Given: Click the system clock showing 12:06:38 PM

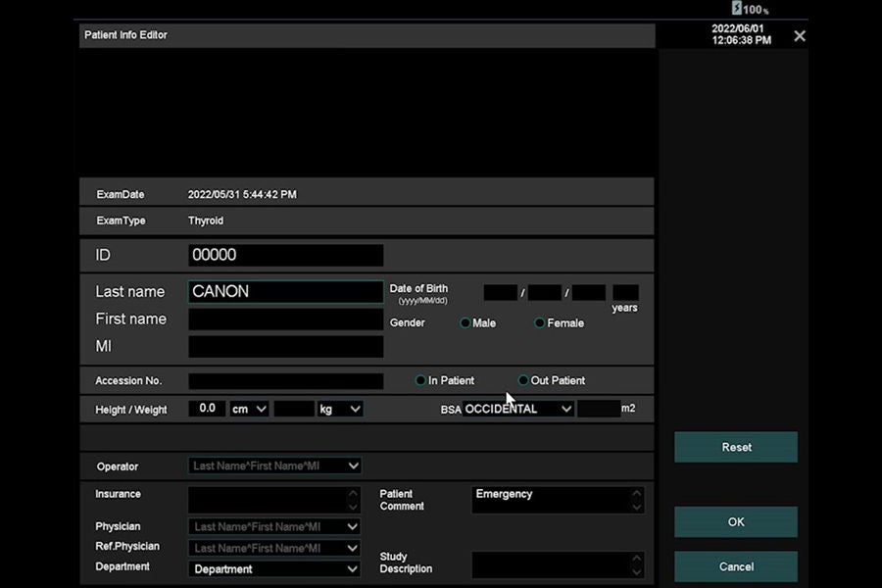Looking at the screenshot, I should click(x=742, y=40).
